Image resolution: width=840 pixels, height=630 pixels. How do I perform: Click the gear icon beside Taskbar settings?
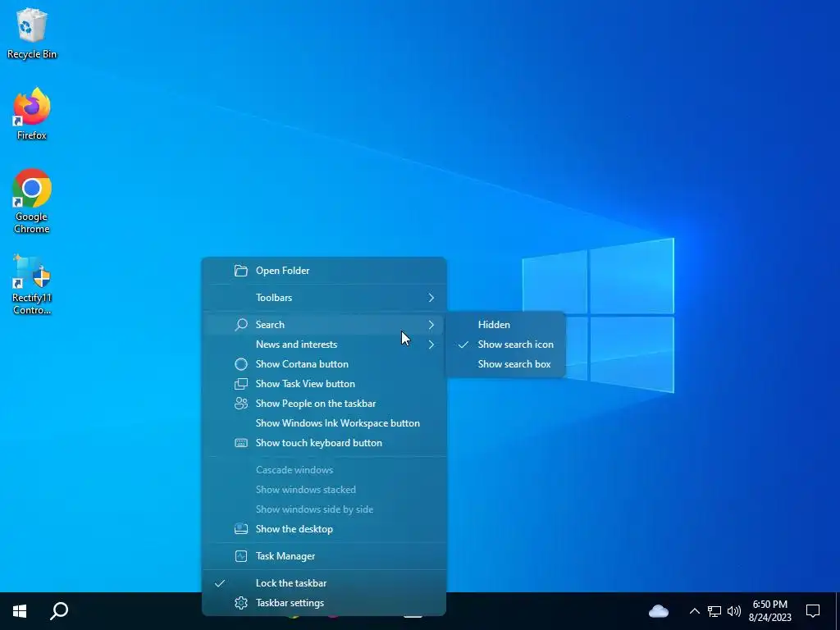click(241, 603)
